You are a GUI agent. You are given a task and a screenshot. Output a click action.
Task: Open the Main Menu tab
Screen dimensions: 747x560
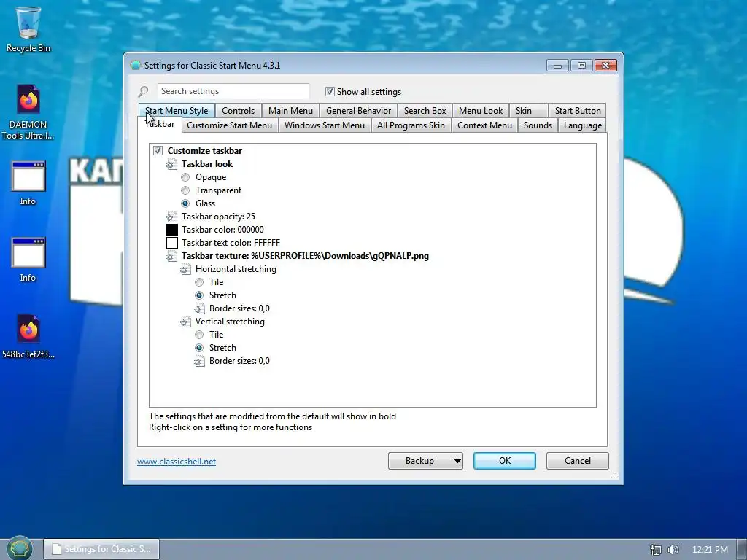(x=290, y=111)
